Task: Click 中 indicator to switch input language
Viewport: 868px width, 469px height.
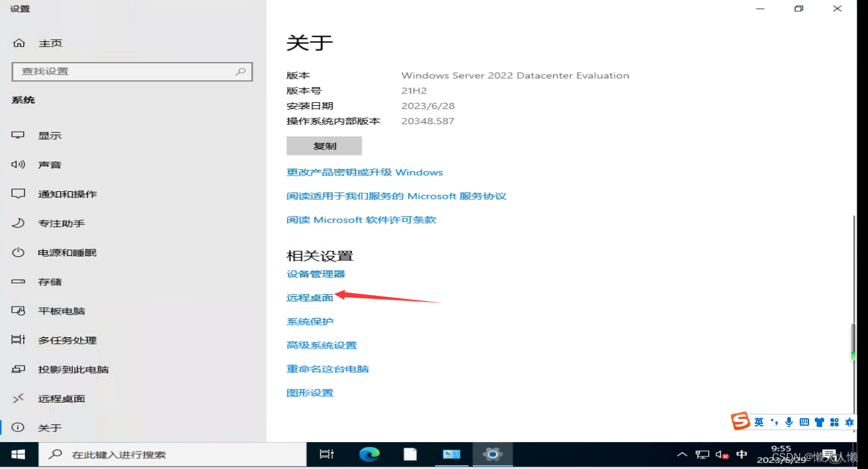Action: pyautogui.click(x=743, y=454)
